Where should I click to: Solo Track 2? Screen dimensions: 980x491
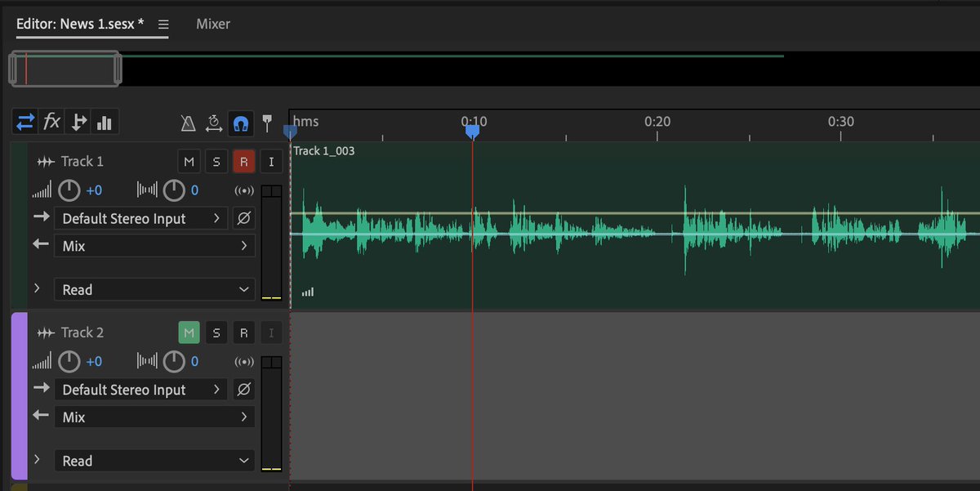(x=216, y=333)
